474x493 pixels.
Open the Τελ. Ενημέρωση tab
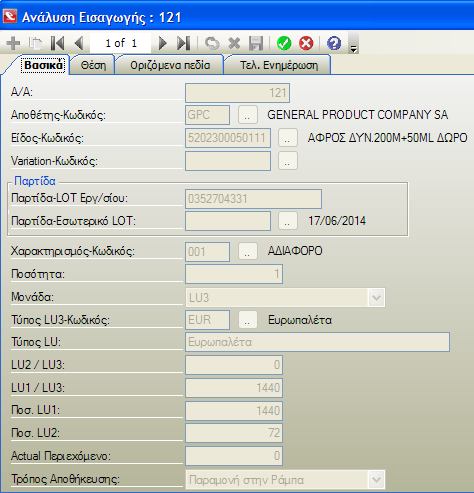click(x=279, y=65)
